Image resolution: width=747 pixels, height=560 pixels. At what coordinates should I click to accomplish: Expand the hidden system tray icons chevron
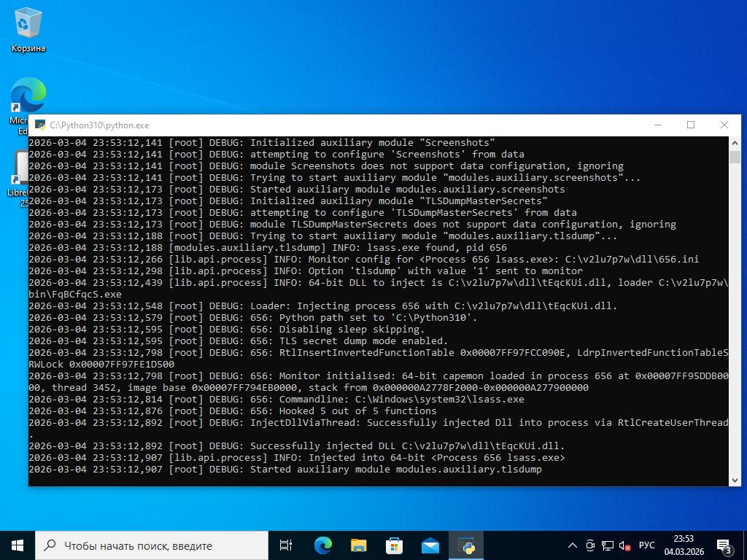tap(573, 545)
